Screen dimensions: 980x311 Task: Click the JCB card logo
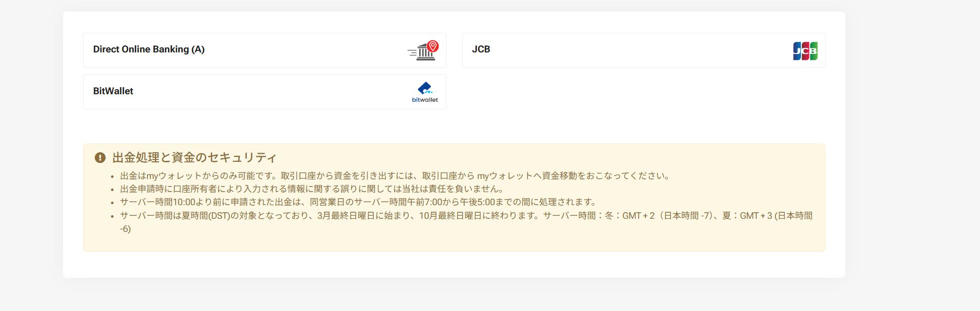[x=805, y=51]
